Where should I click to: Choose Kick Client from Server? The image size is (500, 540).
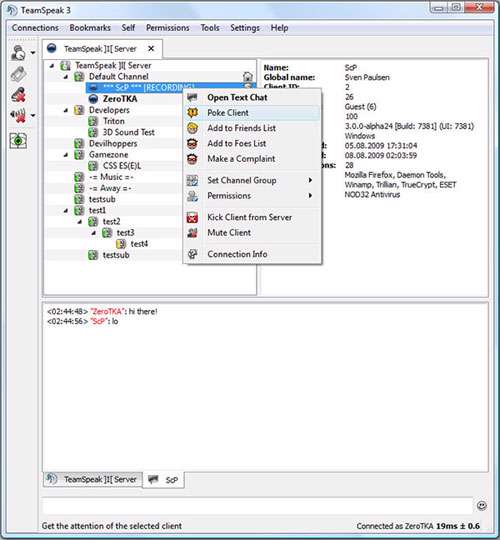click(x=252, y=217)
